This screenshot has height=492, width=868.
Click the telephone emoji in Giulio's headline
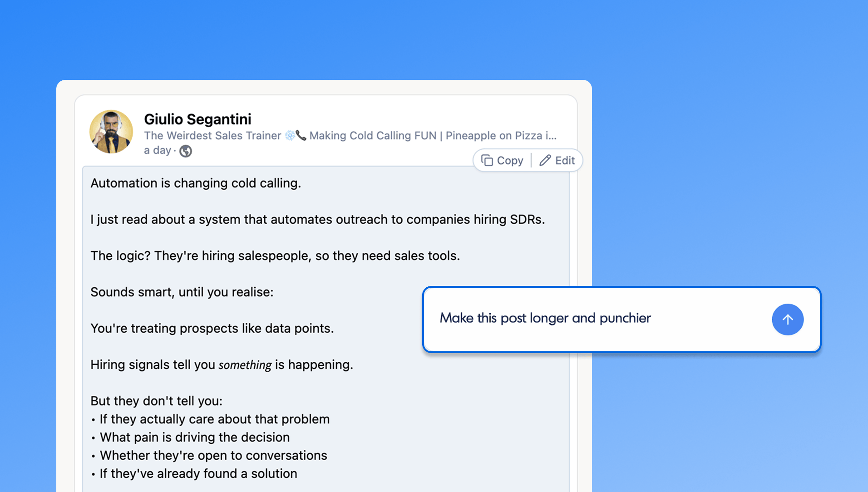301,135
